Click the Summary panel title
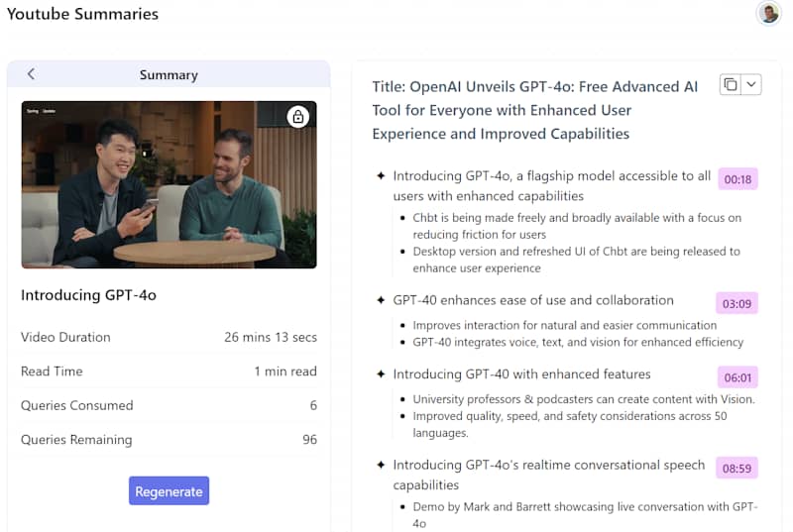The height and width of the screenshot is (532, 793). [169, 74]
